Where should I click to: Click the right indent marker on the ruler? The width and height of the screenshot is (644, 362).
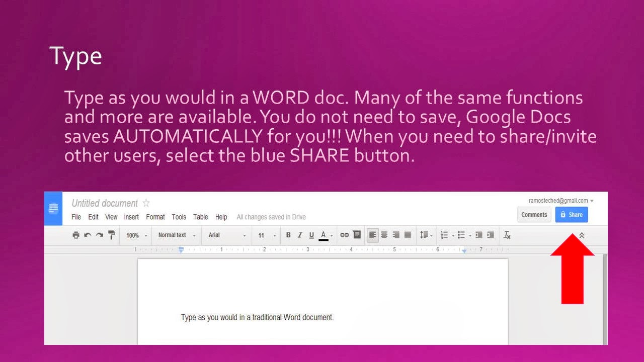tap(464, 250)
